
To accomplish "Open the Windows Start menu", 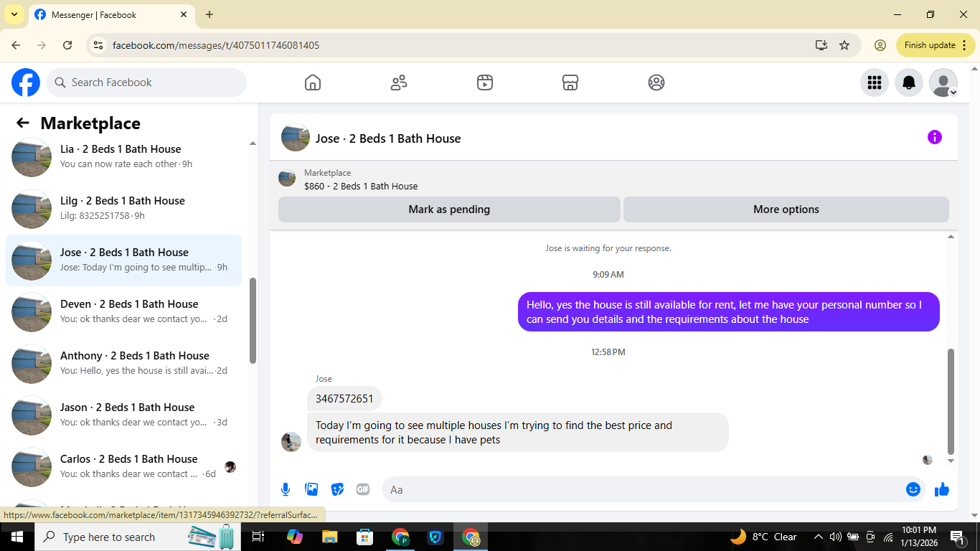I will [17, 537].
